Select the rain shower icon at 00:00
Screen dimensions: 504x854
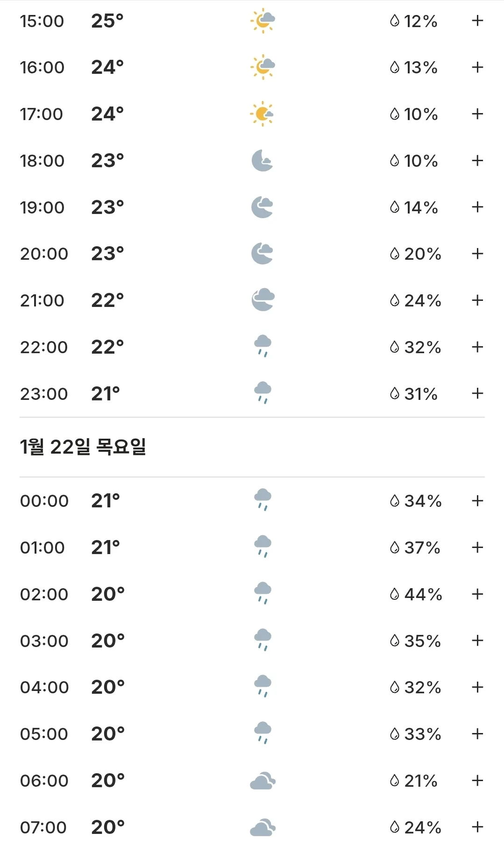[x=263, y=500]
